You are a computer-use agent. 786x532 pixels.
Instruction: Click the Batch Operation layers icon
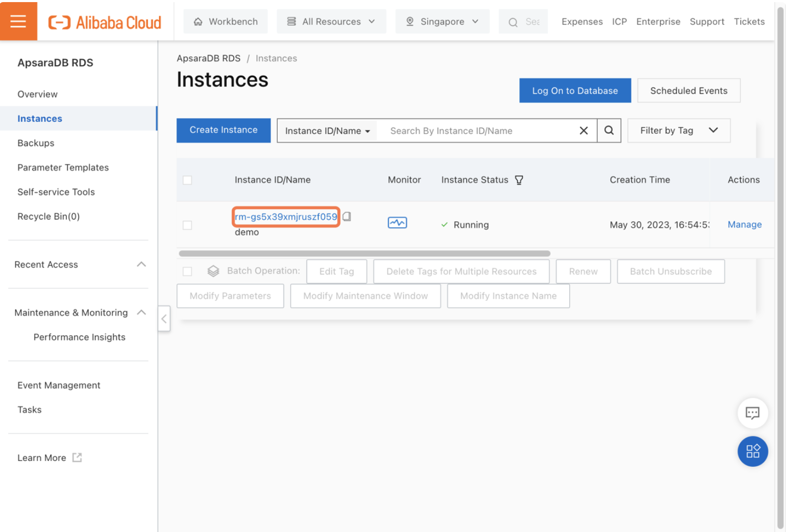(214, 271)
